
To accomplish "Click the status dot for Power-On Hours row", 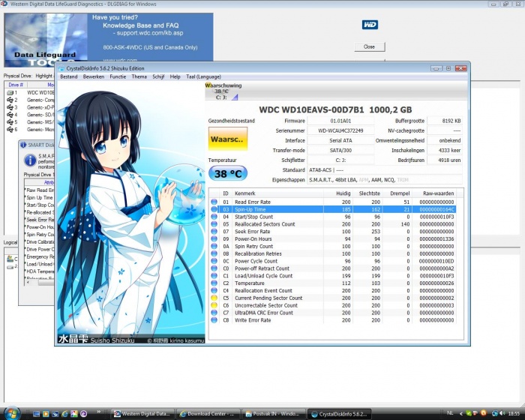I will [214, 238].
